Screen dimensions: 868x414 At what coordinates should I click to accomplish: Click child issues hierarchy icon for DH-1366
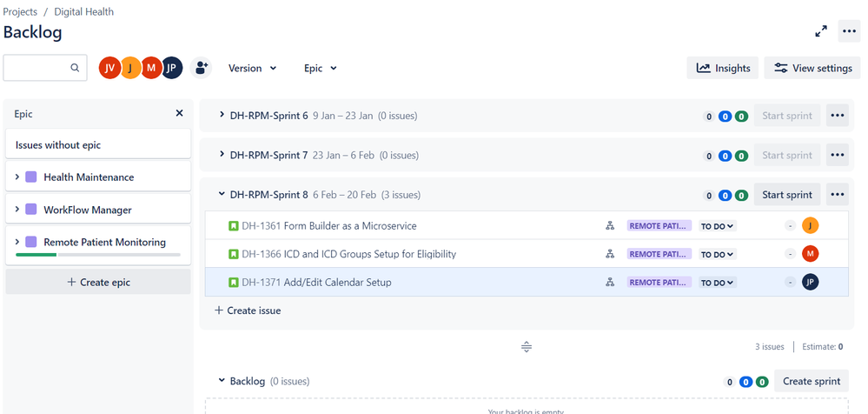coord(610,254)
